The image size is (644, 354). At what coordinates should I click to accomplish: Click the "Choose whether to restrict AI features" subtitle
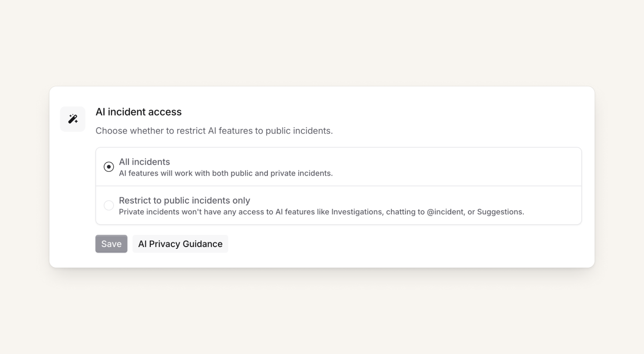point(214,131)
